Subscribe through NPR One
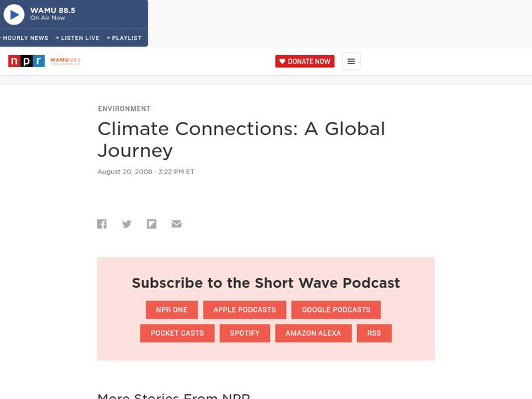 click(170, 309)
